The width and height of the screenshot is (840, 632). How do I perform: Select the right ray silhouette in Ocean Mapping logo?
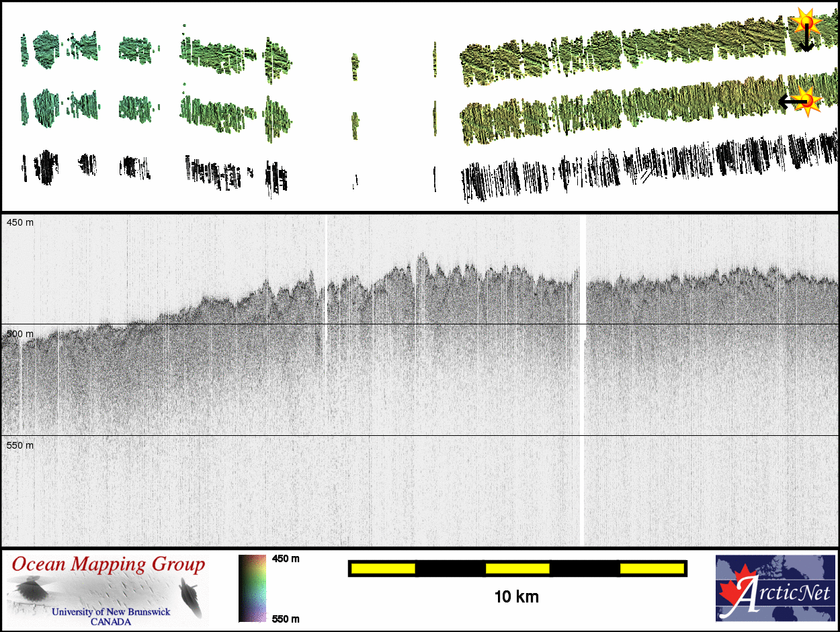(x=190, y=596)
